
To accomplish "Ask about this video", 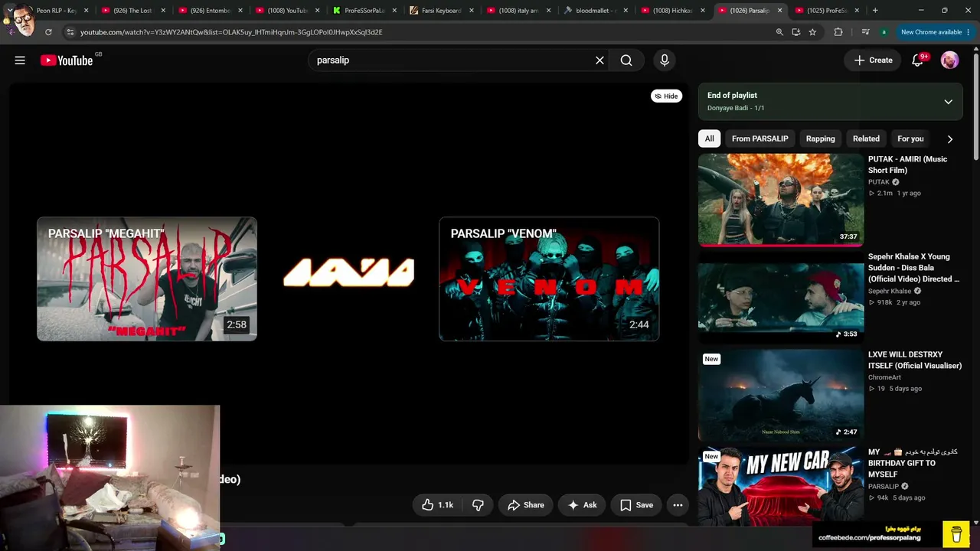I will [x=582, y=505].
